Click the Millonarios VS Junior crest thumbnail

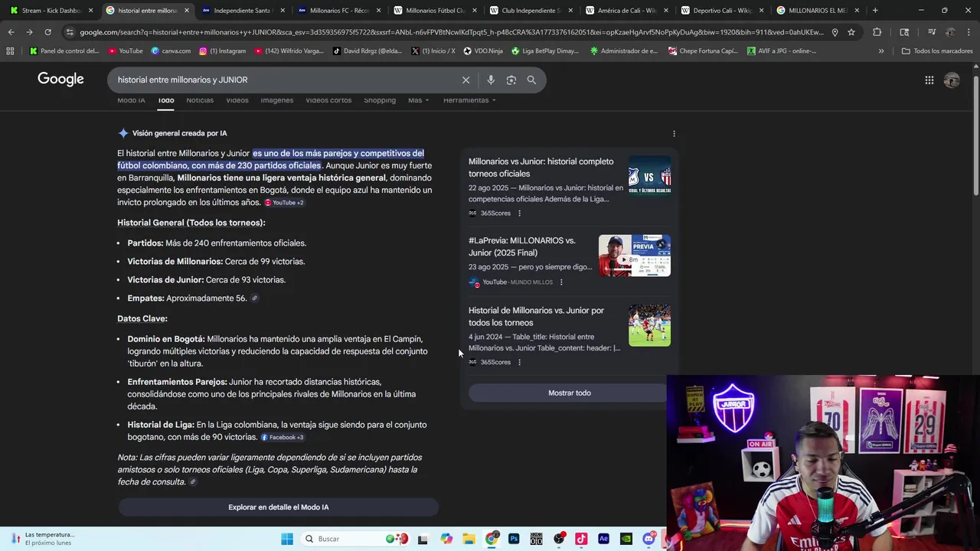click(649, 178)
